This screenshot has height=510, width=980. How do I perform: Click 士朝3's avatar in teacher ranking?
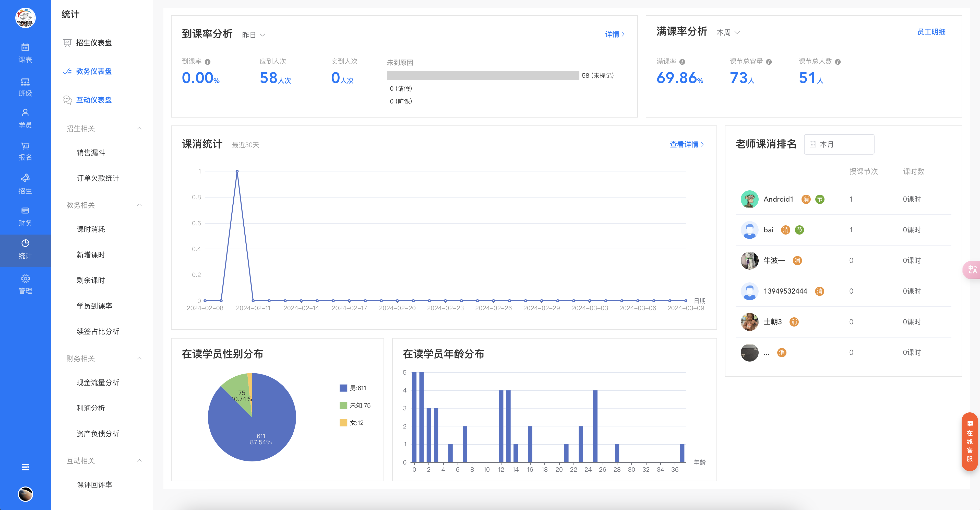[749, 322]
